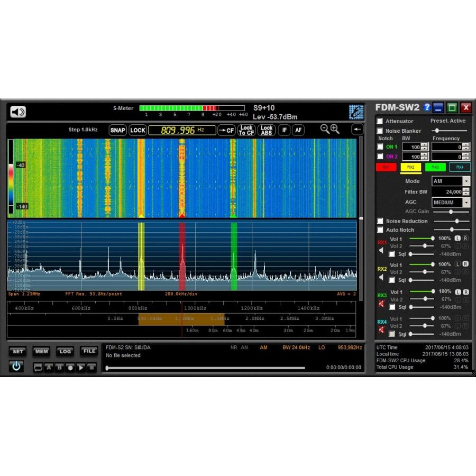This screenshot has width=476, height=476.
Task: Start playback with the play icon
Action: pos(81,367)
